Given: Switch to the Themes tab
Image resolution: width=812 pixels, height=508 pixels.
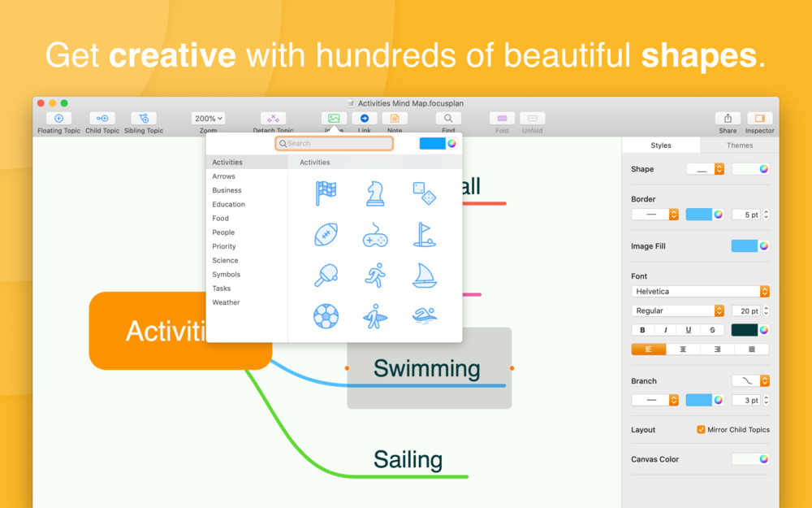Looking at the screenshot, I should point(740,145).
